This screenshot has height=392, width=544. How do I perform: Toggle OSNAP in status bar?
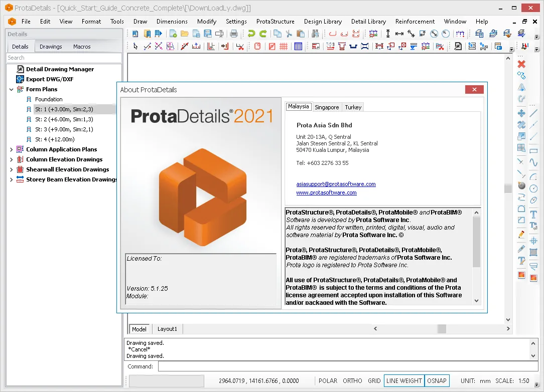(437, 380)
